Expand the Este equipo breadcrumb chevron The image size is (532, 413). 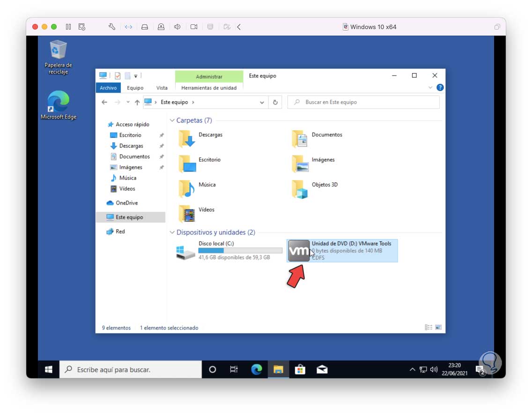pos(193,102)
